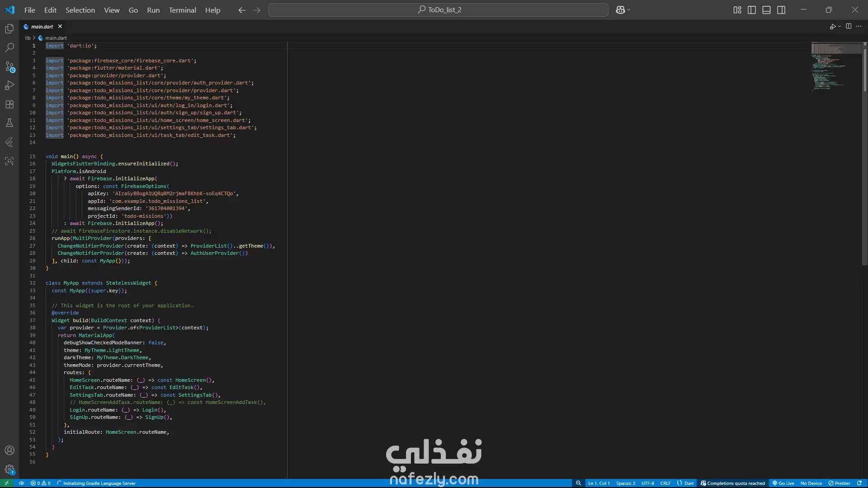
Task: Open the Run menu
Action: pyautogui.click(x=153, y=10)
